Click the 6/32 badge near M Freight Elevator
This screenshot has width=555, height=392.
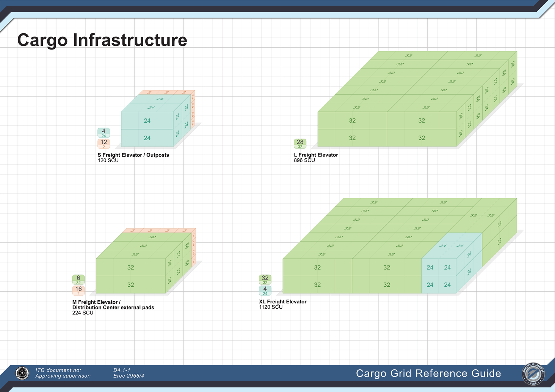pyautogui.click(x=78, y=279)
